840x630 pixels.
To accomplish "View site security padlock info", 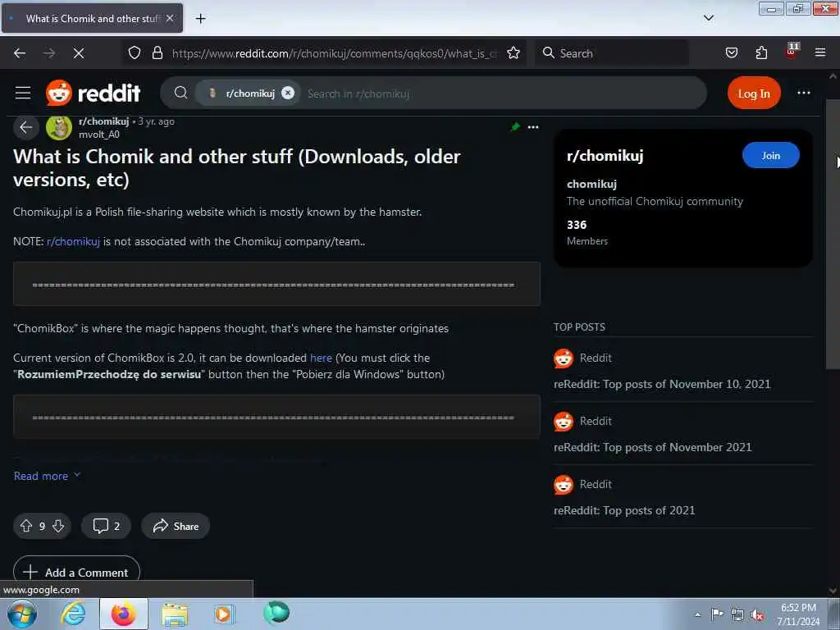I will [x=157, y=52].
